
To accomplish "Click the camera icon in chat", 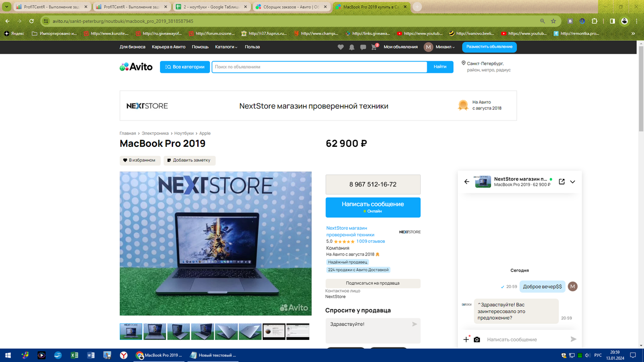I will point(477,339).
